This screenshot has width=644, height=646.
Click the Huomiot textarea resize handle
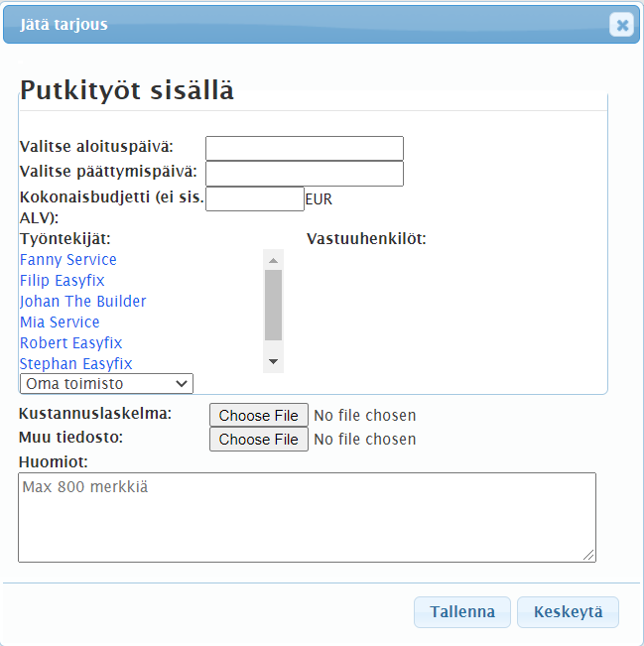point(590,557)
